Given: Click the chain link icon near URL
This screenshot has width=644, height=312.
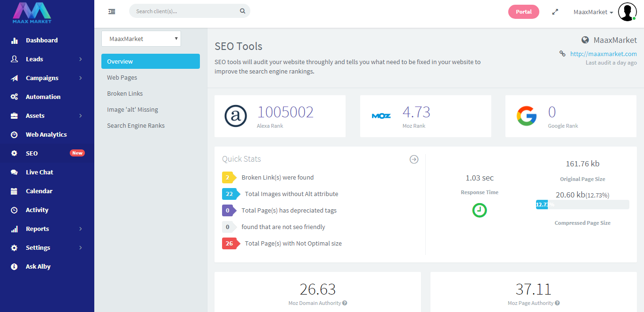Looking at the screenshot, I should (x=562, y=54).
